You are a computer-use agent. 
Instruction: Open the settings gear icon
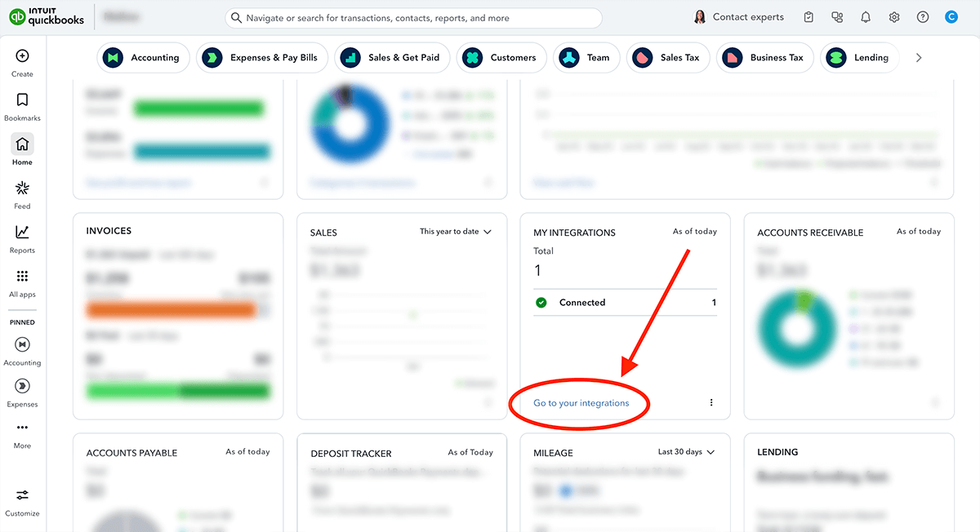(894, 17)
